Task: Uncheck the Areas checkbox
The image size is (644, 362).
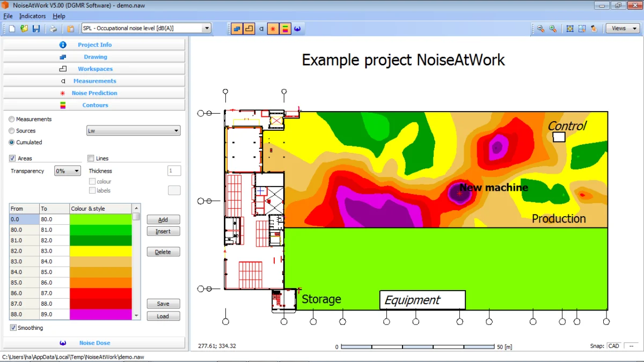Action: coord(12,158)
